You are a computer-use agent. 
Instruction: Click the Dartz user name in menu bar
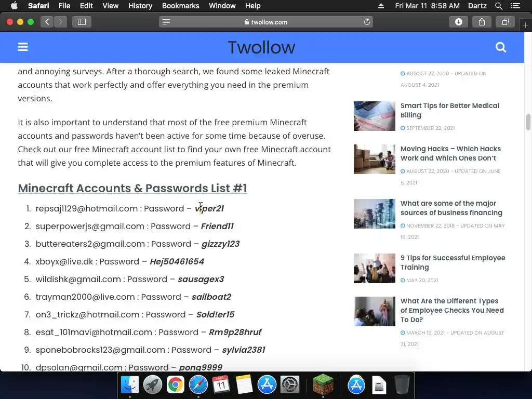[477, 6]
